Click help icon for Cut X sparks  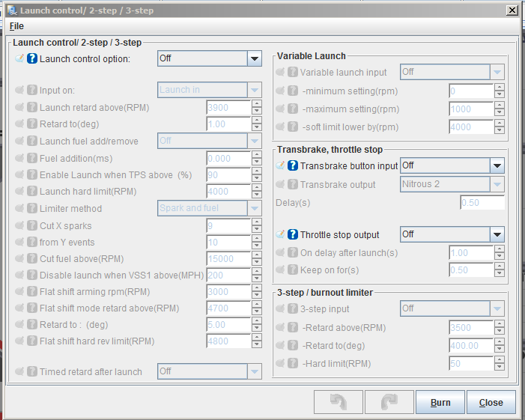(32, 225)
